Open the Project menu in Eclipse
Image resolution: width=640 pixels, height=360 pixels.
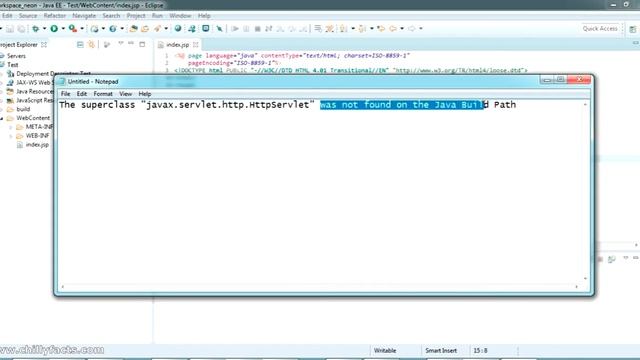tap(136, 16)
